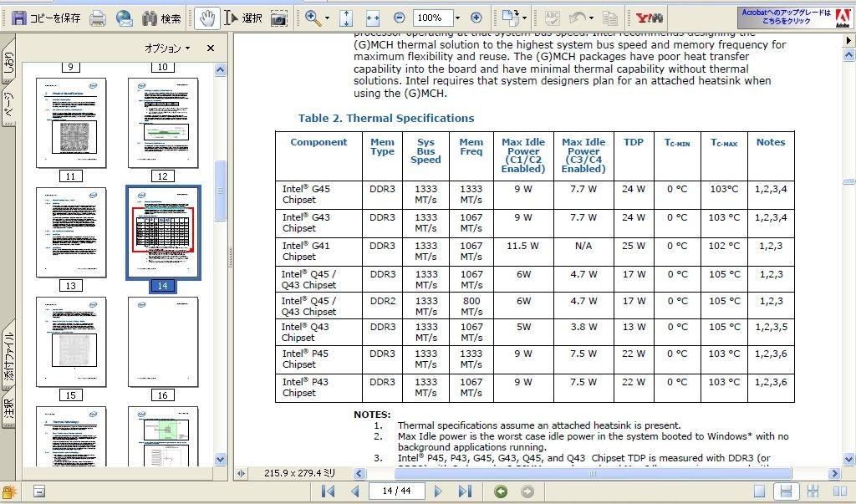Viewport: 856px width, 504px height.
Task: Save a copy with コピーを保存 button
Action: pyautogui.click(x=46, y=18)
